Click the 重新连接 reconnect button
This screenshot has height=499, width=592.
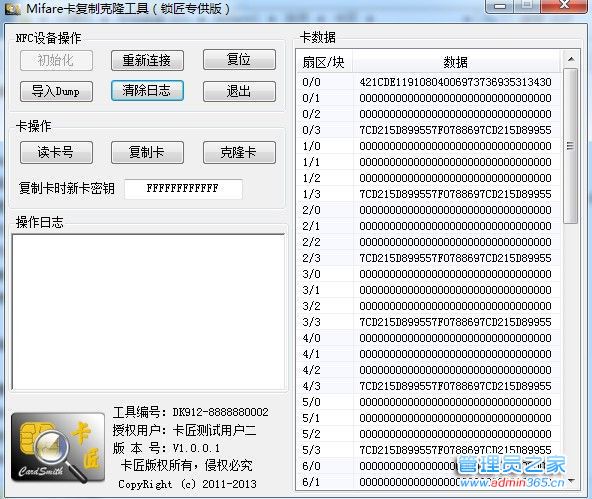147,60
